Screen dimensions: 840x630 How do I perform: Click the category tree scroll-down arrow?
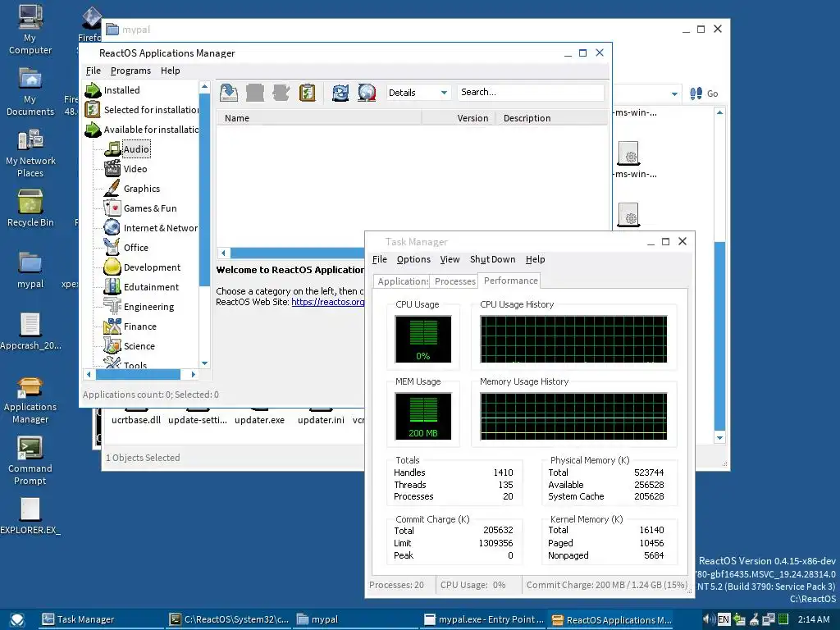tap(204, 363)
